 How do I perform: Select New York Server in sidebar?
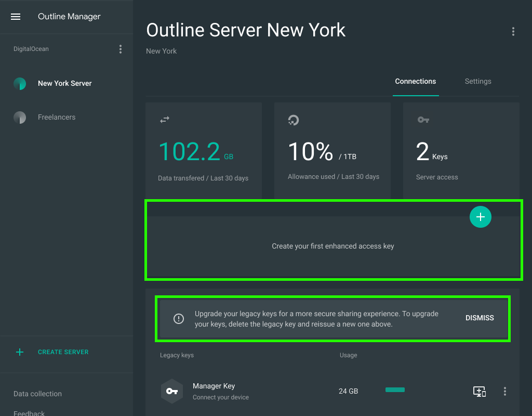pyautogui.click(x=64, y=83)
